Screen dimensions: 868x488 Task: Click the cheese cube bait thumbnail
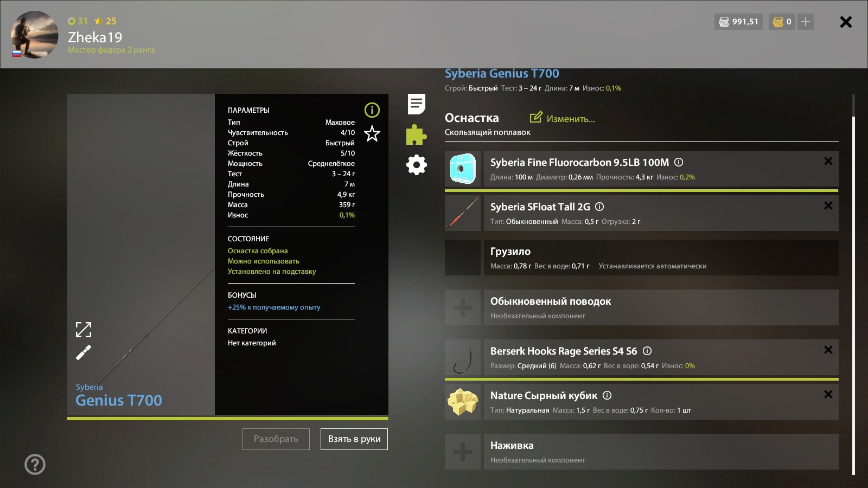(463, 402)
